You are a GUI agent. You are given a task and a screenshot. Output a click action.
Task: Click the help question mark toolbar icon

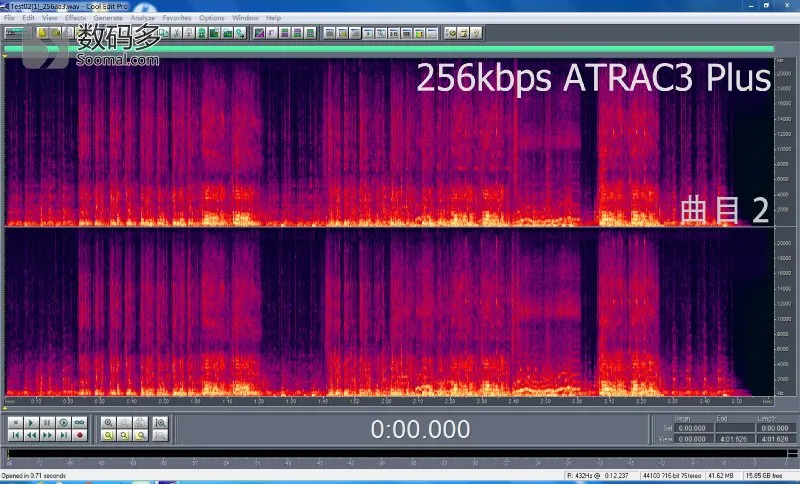coord(476,33)
